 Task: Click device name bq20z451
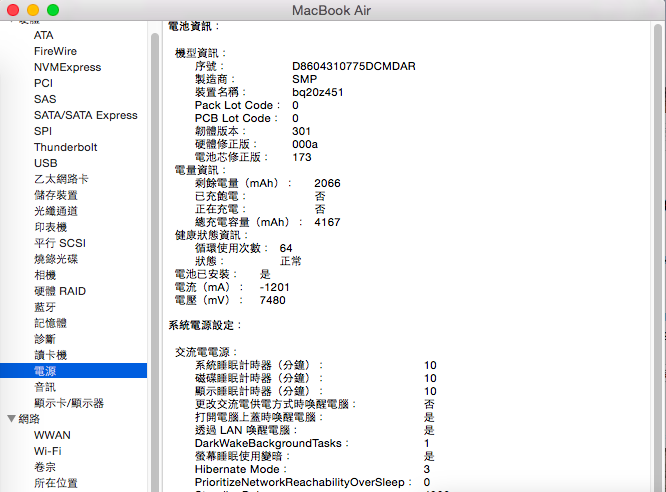(318, 92)
